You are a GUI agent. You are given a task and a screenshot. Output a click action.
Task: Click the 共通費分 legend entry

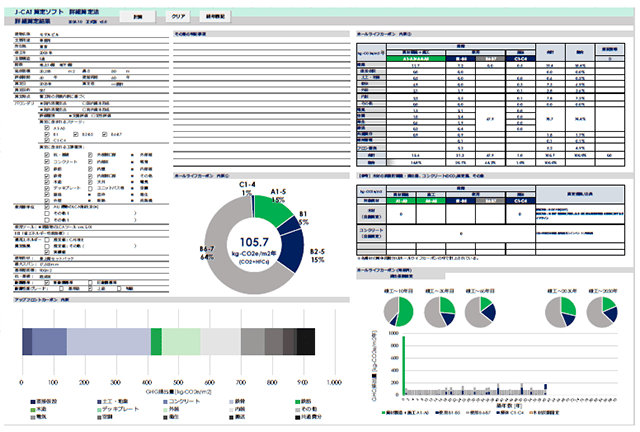coord(309,417)
